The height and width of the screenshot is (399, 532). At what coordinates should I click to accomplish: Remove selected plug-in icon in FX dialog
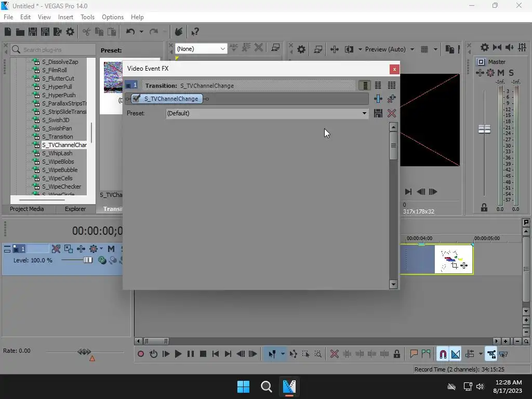pos(392,99)
